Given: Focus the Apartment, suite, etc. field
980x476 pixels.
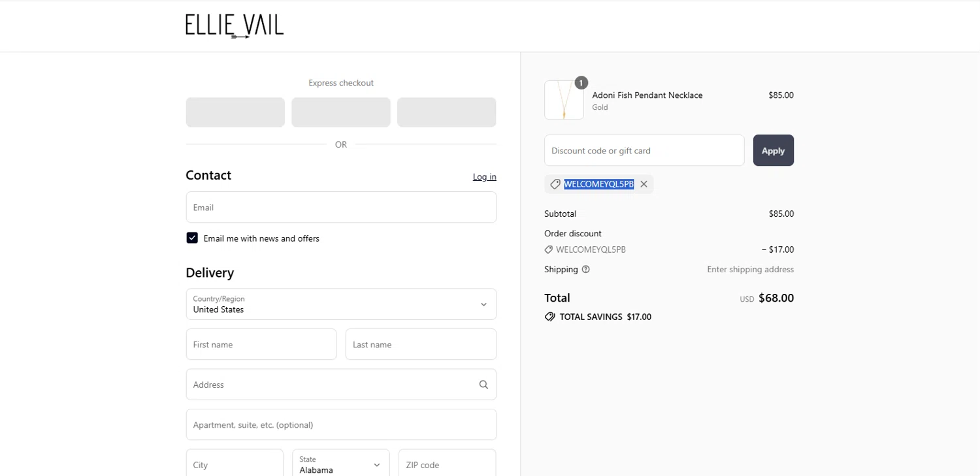Looking at the screenshot, I should click(x=341, y=424).
